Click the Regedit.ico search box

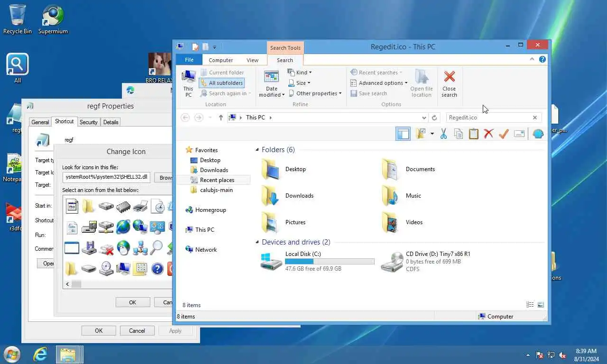coord(488,118)
